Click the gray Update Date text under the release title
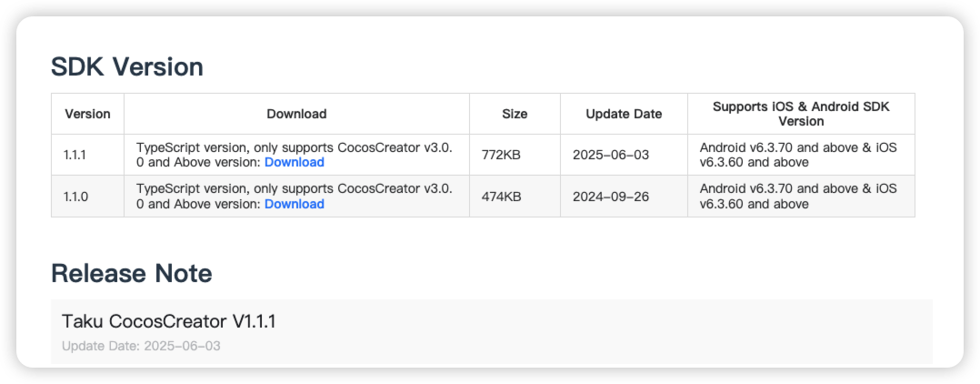Image resolution: width=980 pixels, height=384 pixels. click(141, 346)
